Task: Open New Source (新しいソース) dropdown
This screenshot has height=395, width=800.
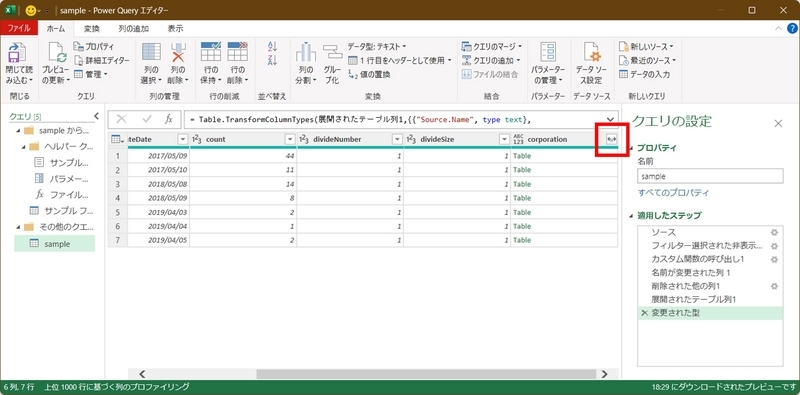Action: point(646,46)
